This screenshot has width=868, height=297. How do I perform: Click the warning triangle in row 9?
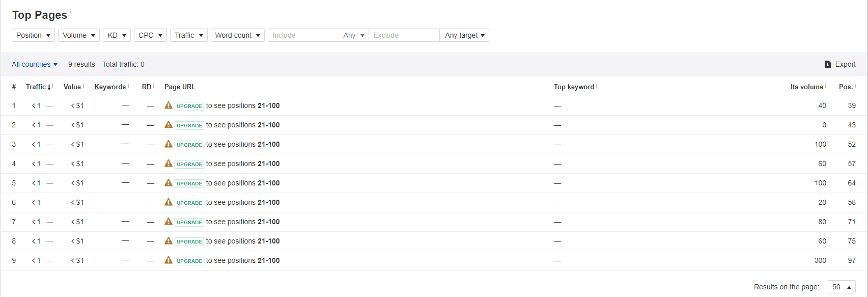point(169,260)
